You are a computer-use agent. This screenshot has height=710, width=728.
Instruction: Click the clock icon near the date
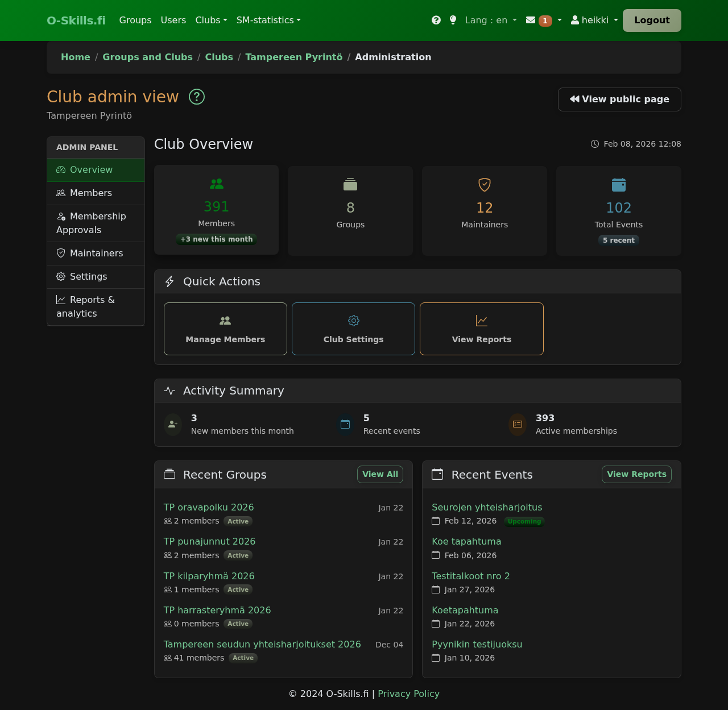tap(594, 144)
